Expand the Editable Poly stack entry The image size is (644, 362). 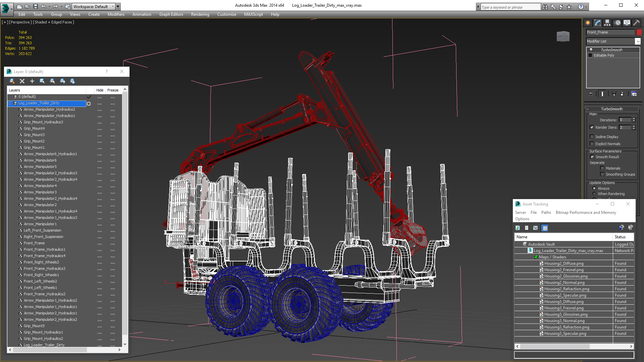point(590,55)
